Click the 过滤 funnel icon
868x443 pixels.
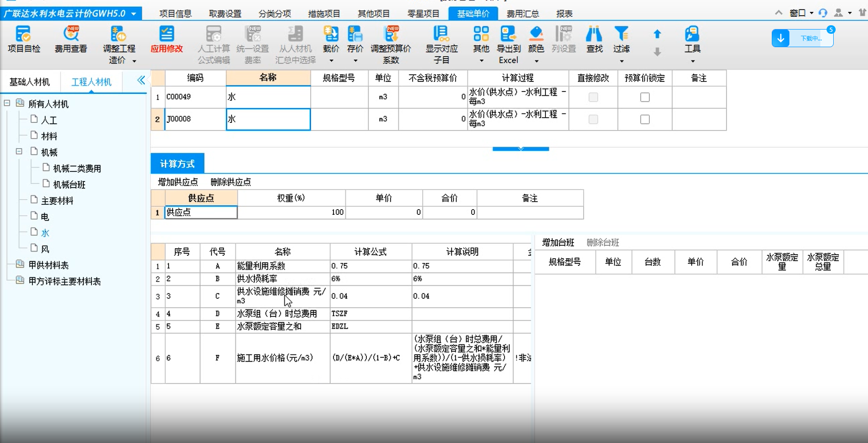click(621, 34)
